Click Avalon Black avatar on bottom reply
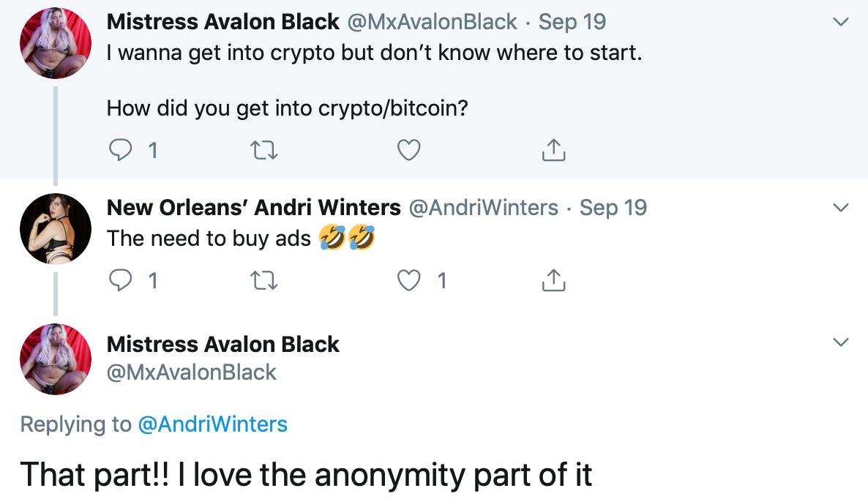Image resolution: width=868 pixels, height=499 pixels. point(55,359)
